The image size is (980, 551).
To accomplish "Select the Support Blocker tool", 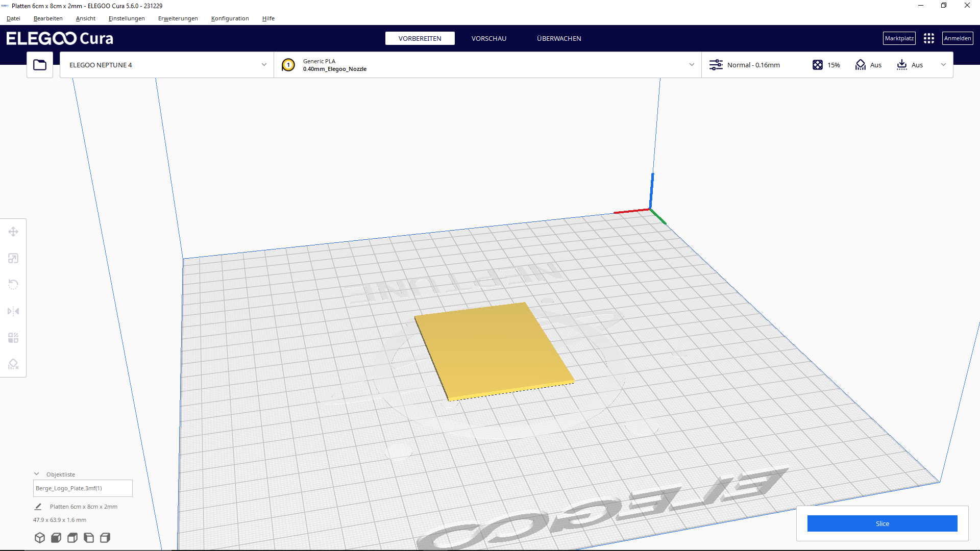I will coord(13,364).
